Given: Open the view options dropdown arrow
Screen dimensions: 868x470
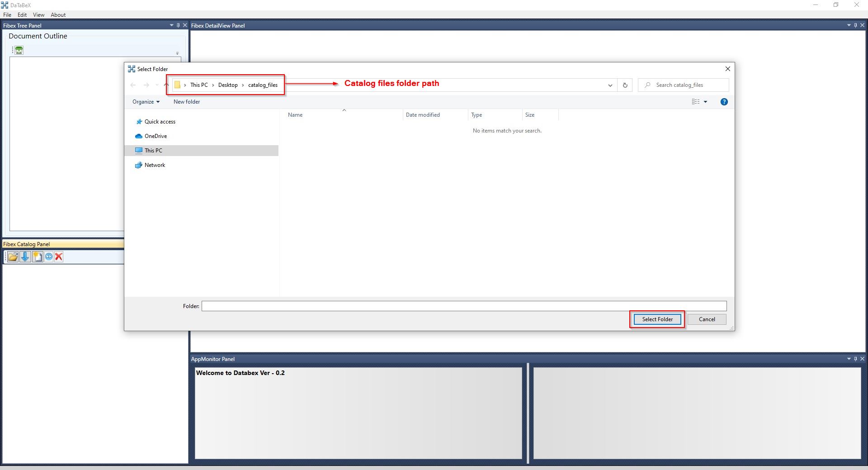Looking at the screenshot, I should pos(705,102).
